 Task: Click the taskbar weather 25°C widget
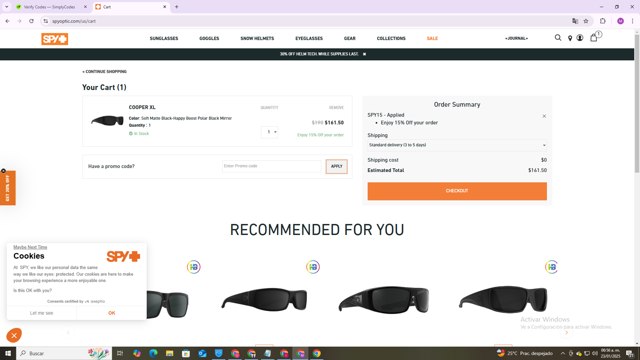click(524, 353)
